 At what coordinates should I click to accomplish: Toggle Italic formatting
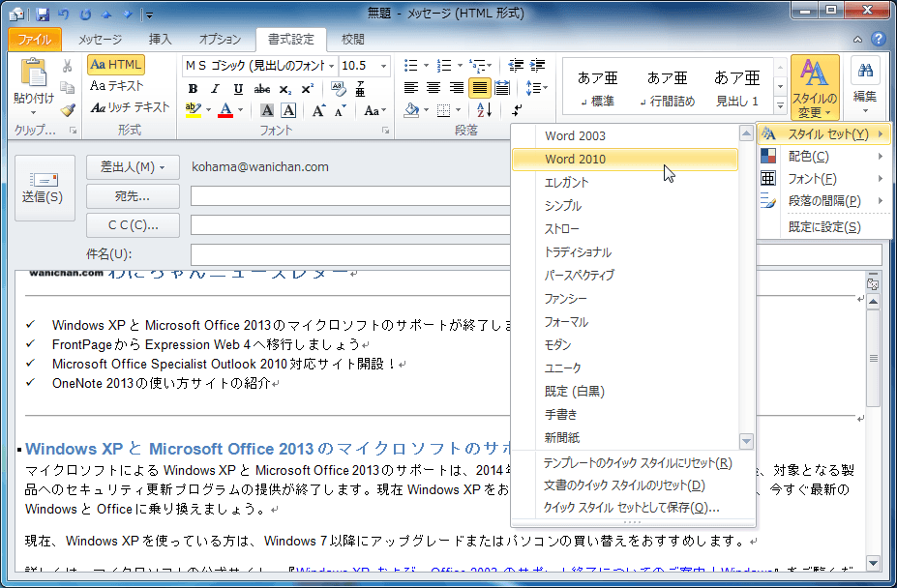[x=215, y=89]
